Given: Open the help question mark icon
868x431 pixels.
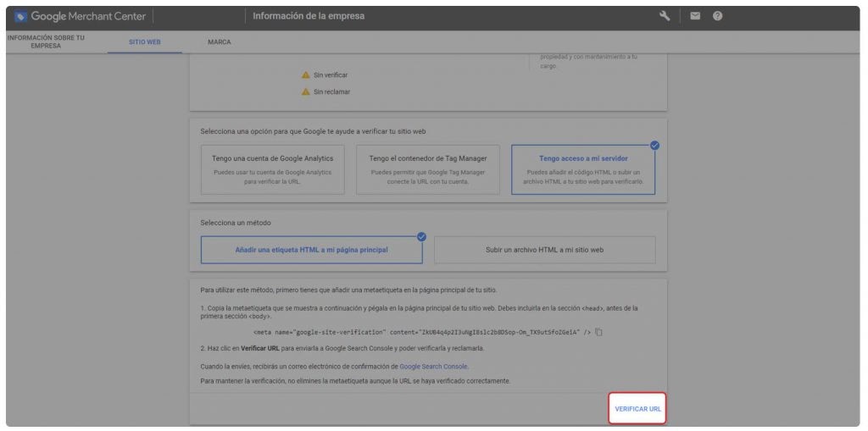Looking at the screenshot, I should [717, 16].
